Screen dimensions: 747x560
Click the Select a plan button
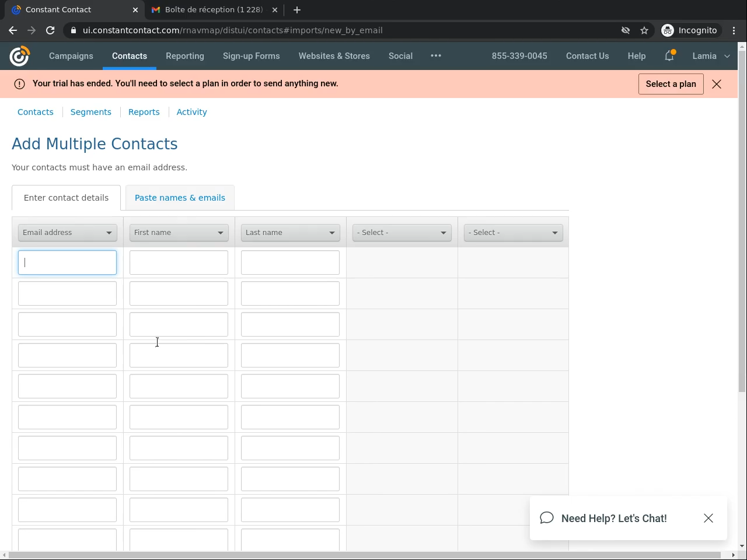pyautogui.click(x=671, y=84)
